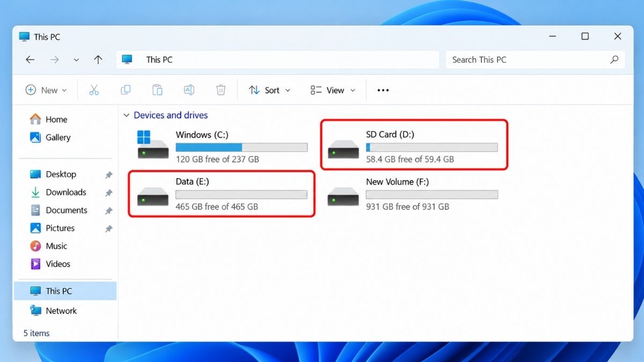
Task: Collapse the Devices and drives group
Action: [x=127, y=115]
